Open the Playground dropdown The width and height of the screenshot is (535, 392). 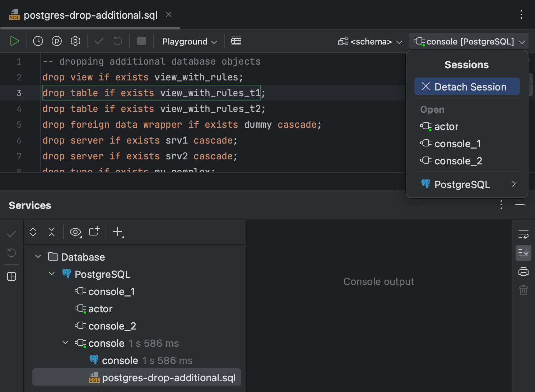coord(189,41)
